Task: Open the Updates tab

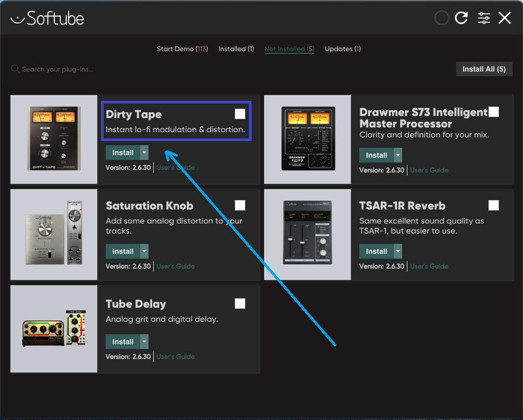Action: (343, 49)
